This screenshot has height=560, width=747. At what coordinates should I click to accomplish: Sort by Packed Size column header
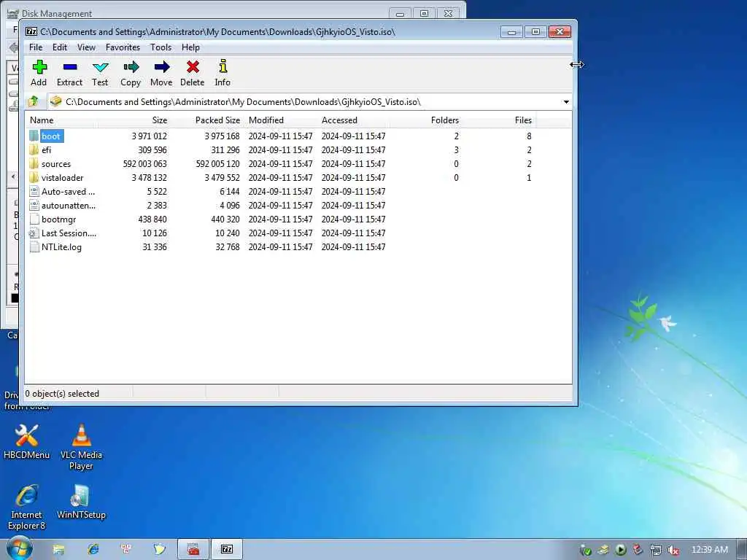point(207,120)
